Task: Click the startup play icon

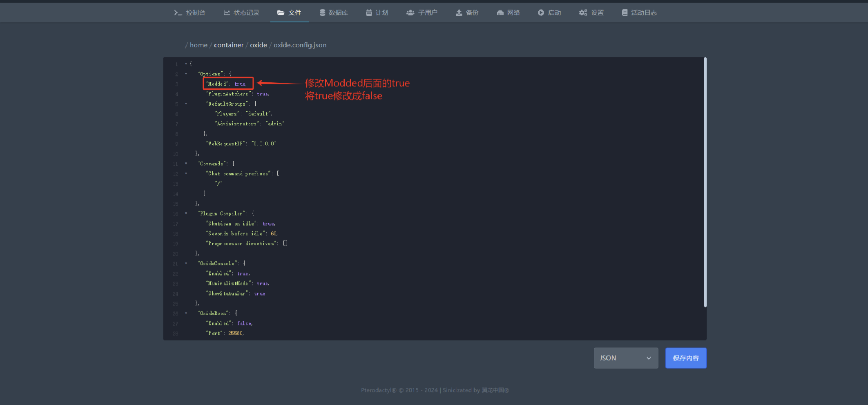Action: (541, 13)
